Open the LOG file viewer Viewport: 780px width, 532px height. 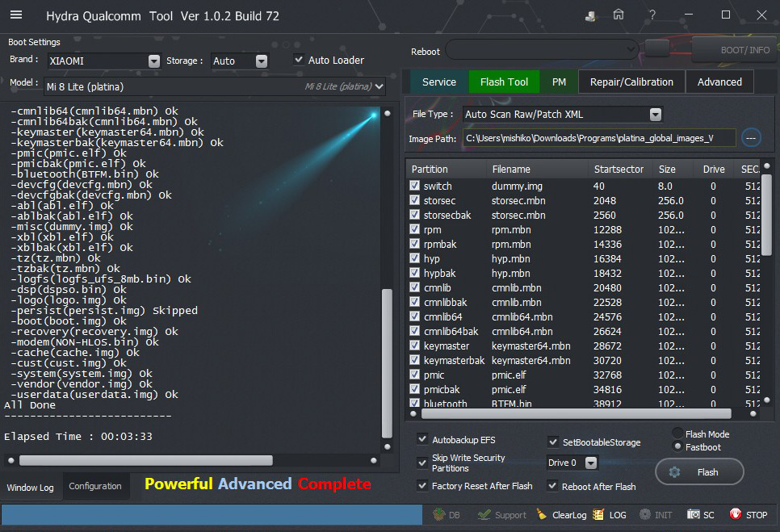click(x=610, y=515)
